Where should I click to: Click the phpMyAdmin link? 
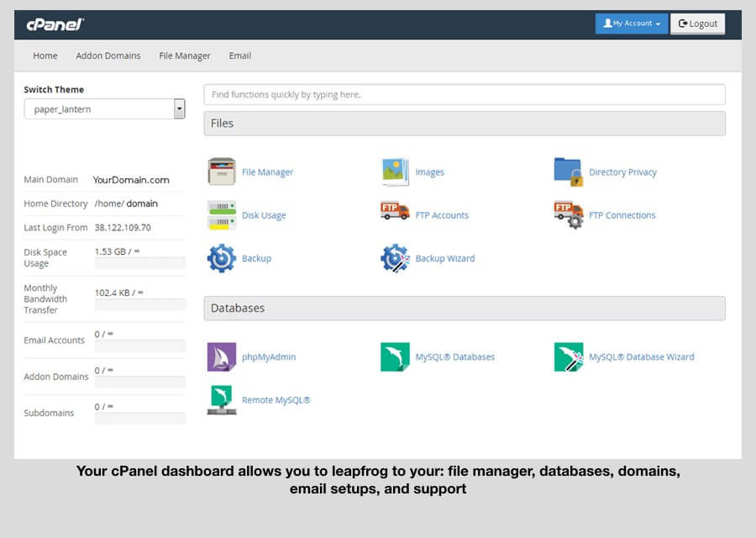269,356
